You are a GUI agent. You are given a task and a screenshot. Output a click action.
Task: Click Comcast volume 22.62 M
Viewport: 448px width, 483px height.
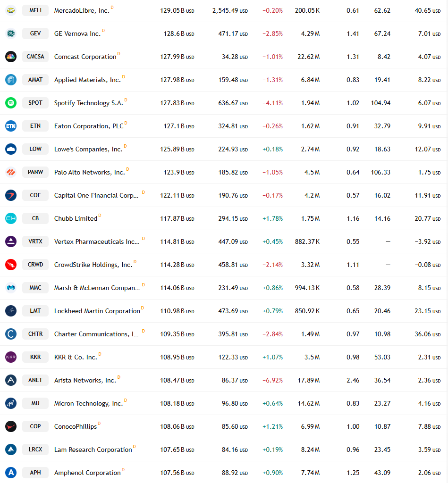pos(309,57)
